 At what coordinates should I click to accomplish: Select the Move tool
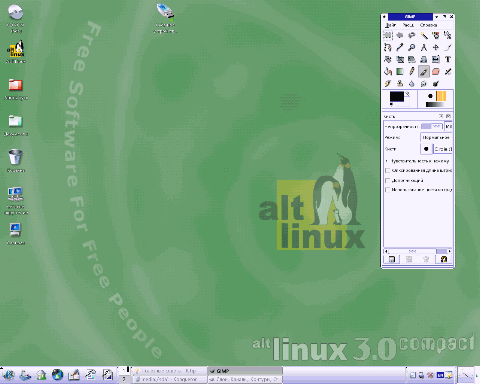click(436, 47)
